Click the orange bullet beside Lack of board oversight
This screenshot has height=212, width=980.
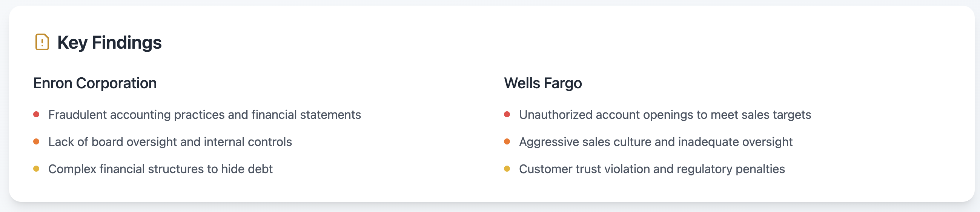point(37,141)
